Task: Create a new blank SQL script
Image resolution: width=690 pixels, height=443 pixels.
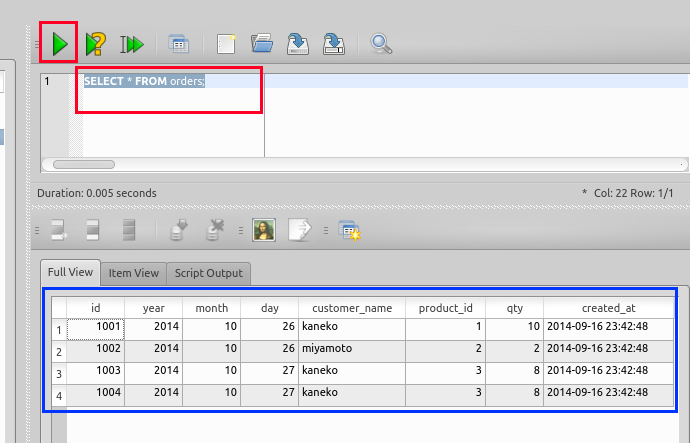Action: tap(226, 44)
